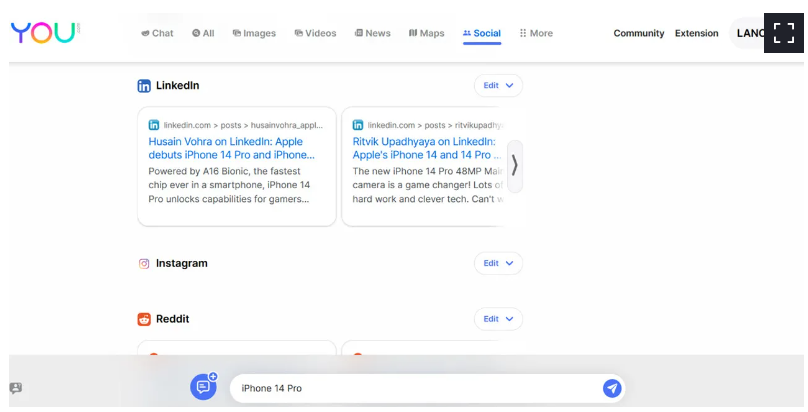
Task: Open the Images tab
Action: (x=254, y=33)
